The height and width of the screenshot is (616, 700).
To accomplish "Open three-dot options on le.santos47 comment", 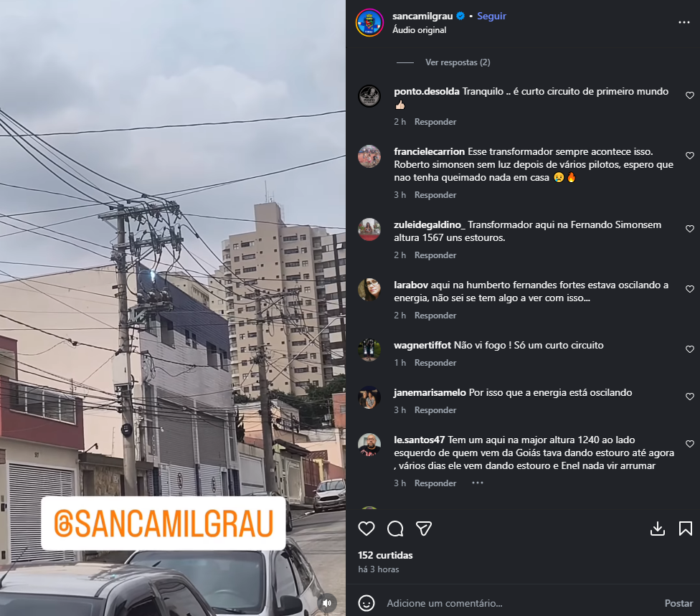I will [x=477, y=483].
